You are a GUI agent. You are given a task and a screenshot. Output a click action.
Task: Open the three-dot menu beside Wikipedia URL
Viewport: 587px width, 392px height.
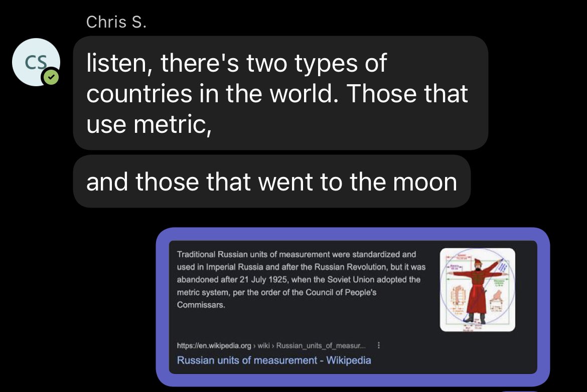pyautogui.click(x=378, y=345)
